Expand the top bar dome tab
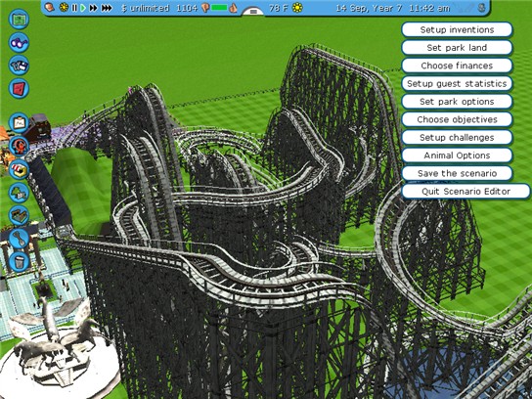This screenshot has width=532, height=399. pyautogui.click(x=253, y=11)
